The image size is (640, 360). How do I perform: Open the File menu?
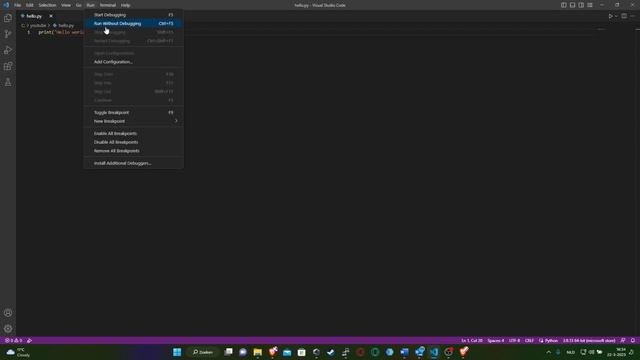pyautogui.click(x=18, y=5)
